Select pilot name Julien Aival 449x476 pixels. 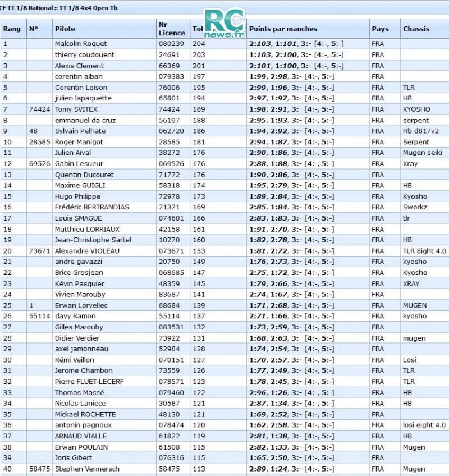click(x=73, y=152)
